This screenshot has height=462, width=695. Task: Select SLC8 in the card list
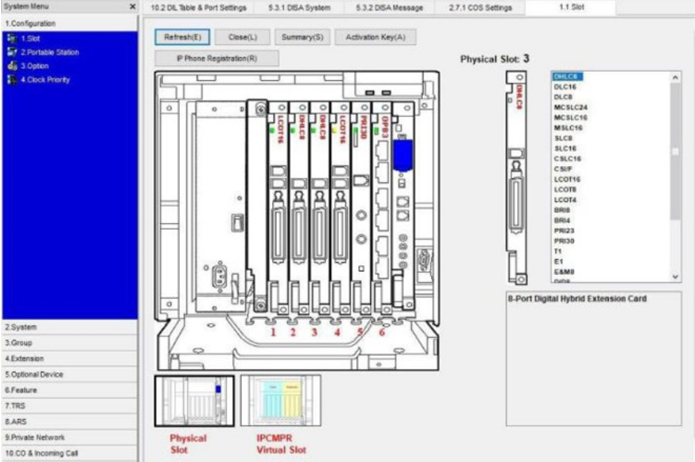click(x=563, y=138)
